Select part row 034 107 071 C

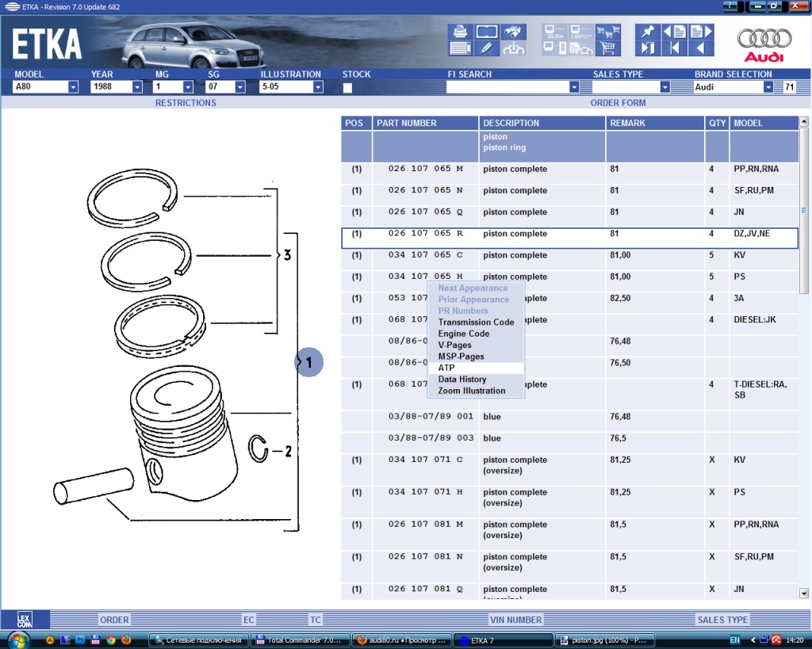click(x=569, y=470)
